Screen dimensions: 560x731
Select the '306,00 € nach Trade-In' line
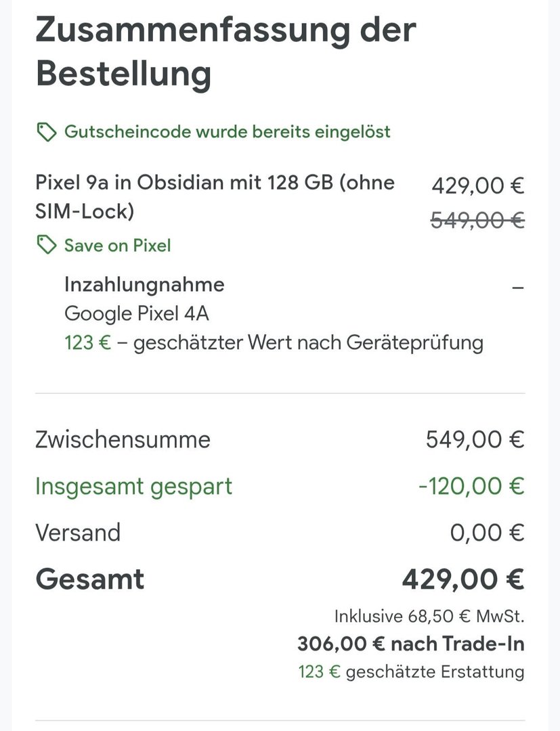click(410, 644)
